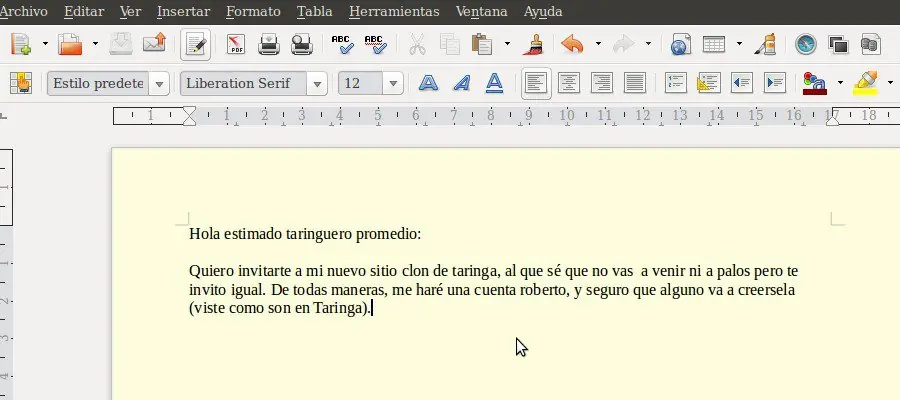Toggle automatic spell checking

(375, 44)
